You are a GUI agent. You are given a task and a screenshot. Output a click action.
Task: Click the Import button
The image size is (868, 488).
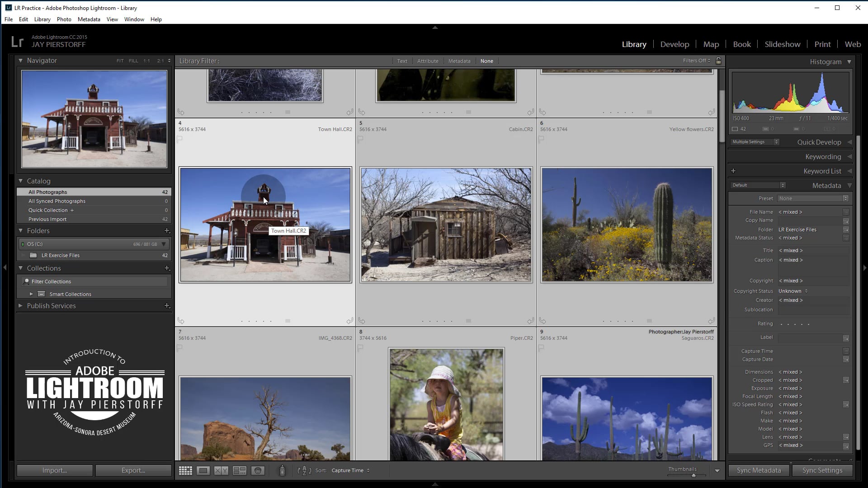pyautogui.click(x=55, y=470)
